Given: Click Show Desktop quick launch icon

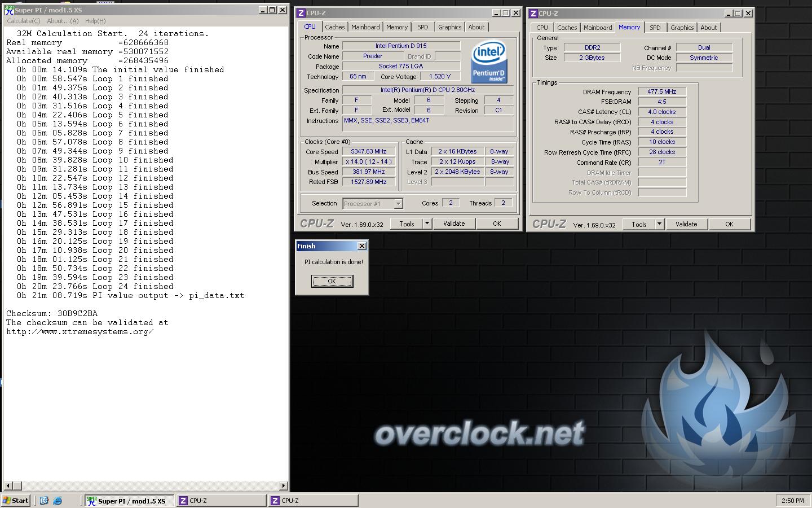Looking at the screenshot, I should [44, 500].
